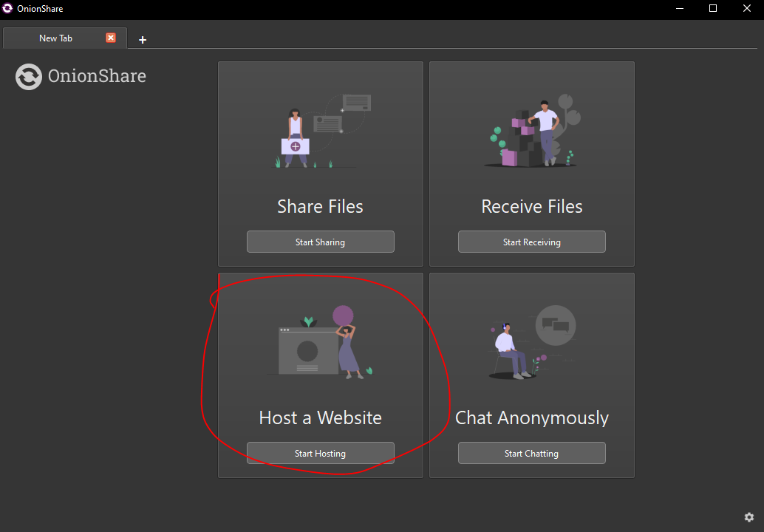The height and width of the screenshot is (532, 764).
Task: Click the Share Files illustration
Action: (321, 131)
